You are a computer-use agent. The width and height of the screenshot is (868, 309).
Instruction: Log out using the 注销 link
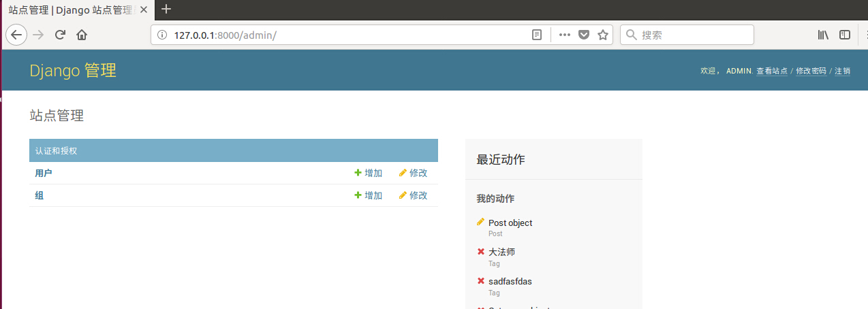(x=842, y=71)
